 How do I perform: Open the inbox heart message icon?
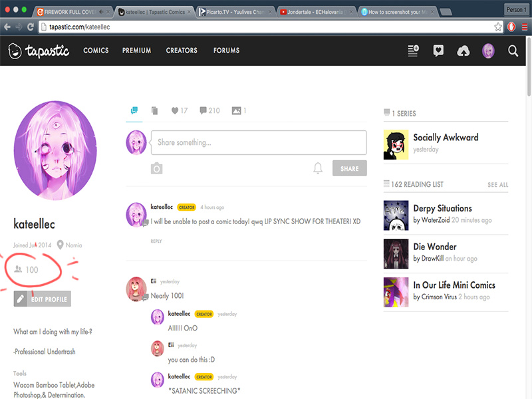click(438, 51)
